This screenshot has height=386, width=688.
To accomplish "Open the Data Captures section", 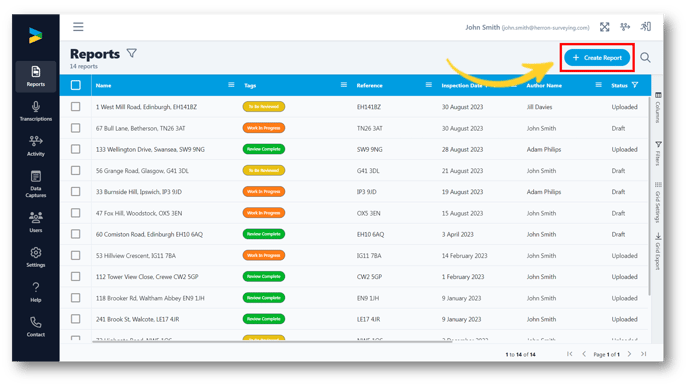I will (36, 184).
